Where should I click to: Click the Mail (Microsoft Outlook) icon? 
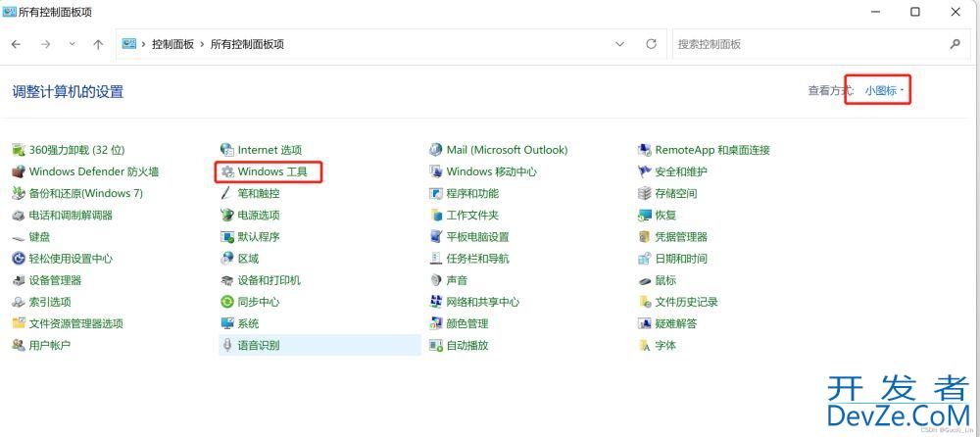[x=436, y=150]
